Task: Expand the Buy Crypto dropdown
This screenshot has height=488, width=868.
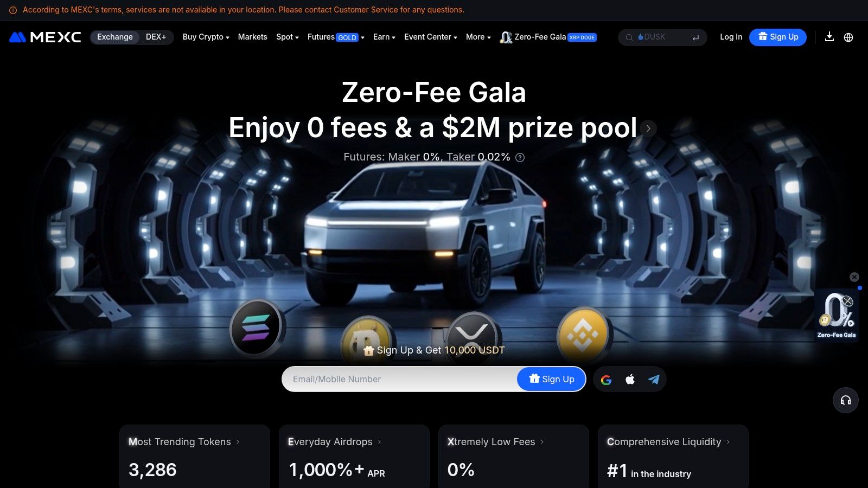Action: coord(206,37)
